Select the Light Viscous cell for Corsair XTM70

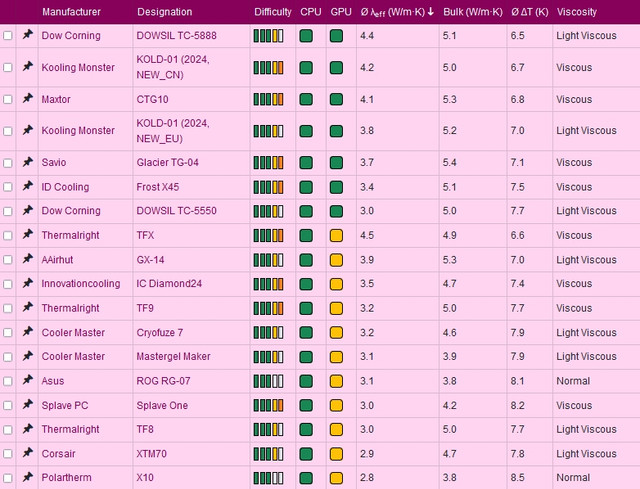click(586, 453)
